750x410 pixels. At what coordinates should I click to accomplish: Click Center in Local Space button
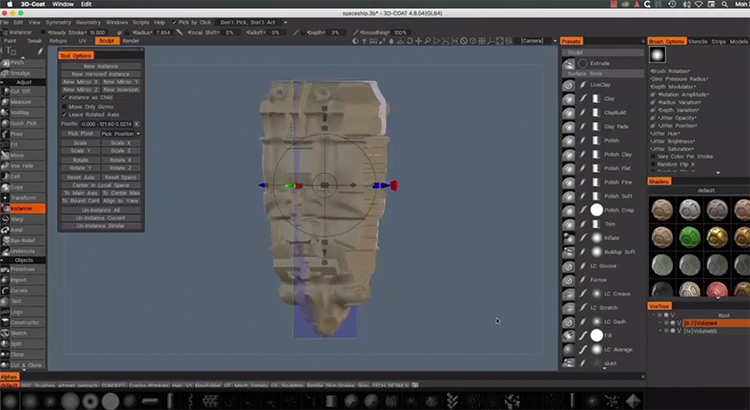coord(100,185)
